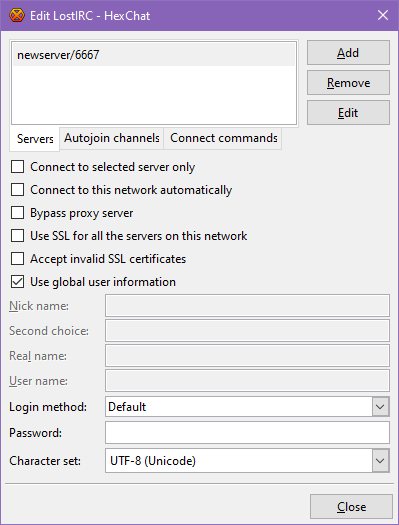Screen dimensions: 399x525
Task: Edit the selected server entry
Action: (348, 113)
